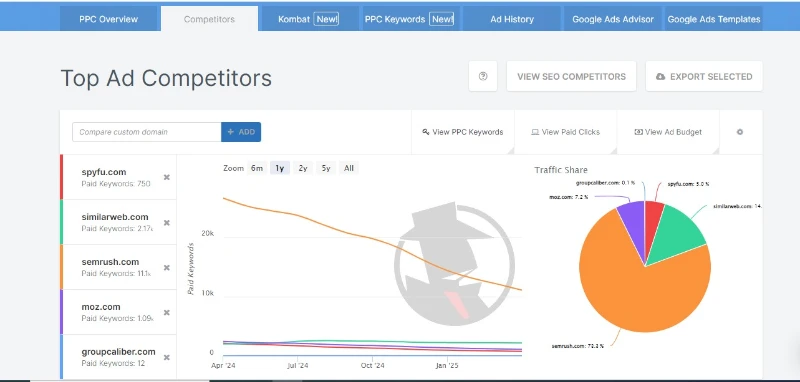Screen dimensions: 800x382
Task: Click the spyfu.com pie chart label
Action: click(x=688, y=184)
